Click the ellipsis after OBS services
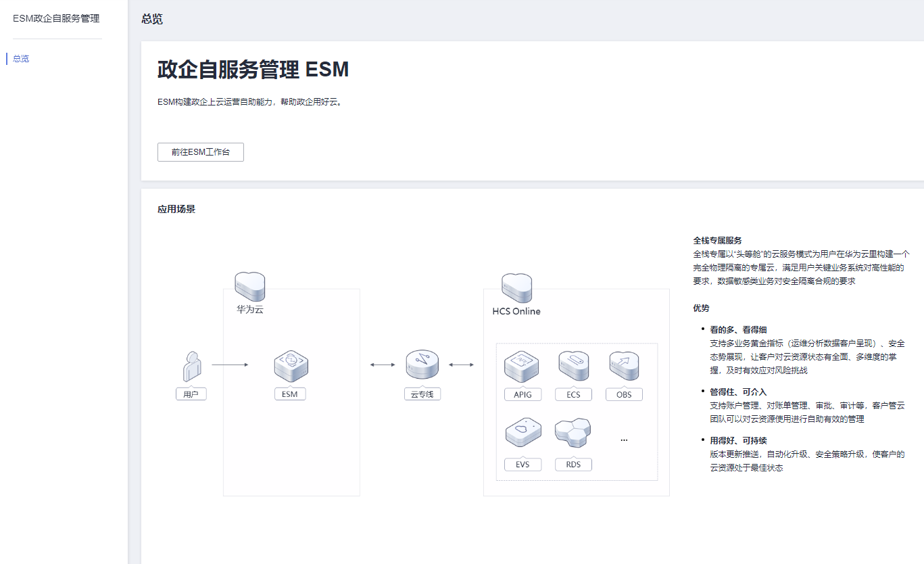The width and height of the screenshot is (924, 564). 624,440
